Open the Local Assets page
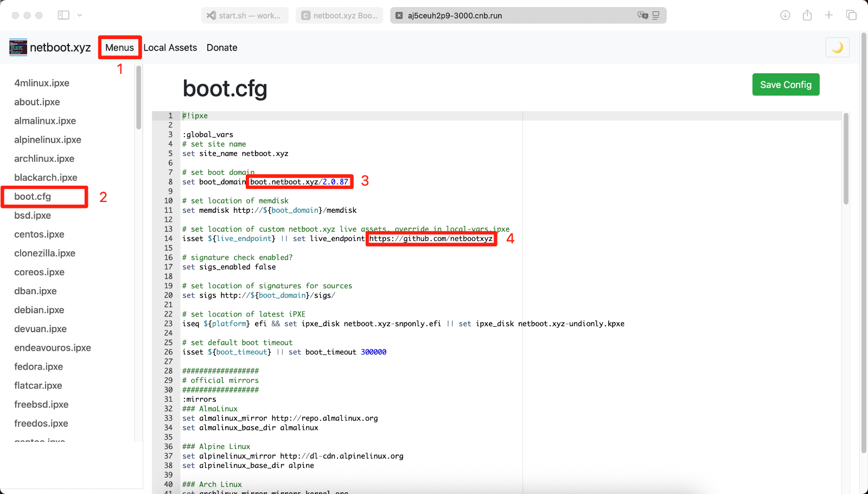This screenshot has height=494, width=868. click(x=170, y=48)
